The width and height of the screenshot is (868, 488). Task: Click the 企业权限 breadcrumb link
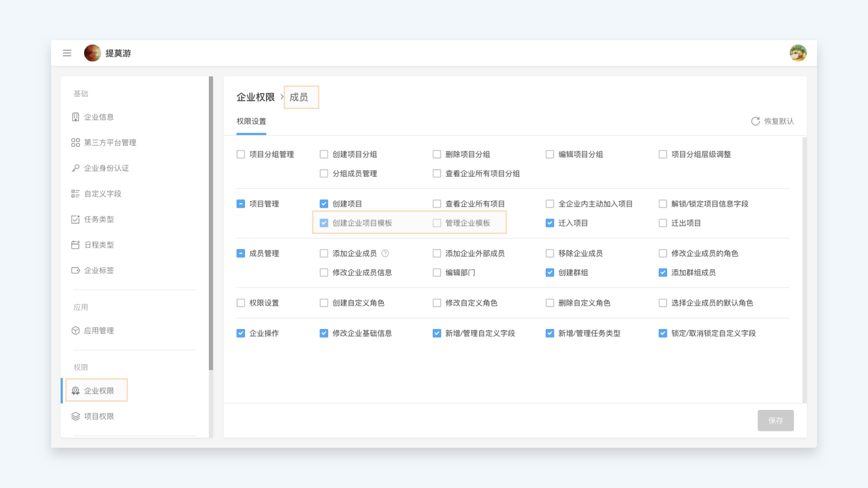[255, 97]
